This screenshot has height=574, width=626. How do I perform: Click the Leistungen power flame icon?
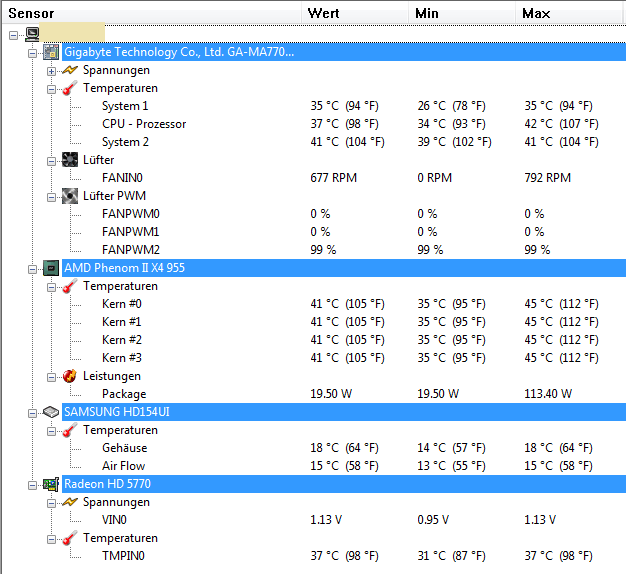point(70,376)
